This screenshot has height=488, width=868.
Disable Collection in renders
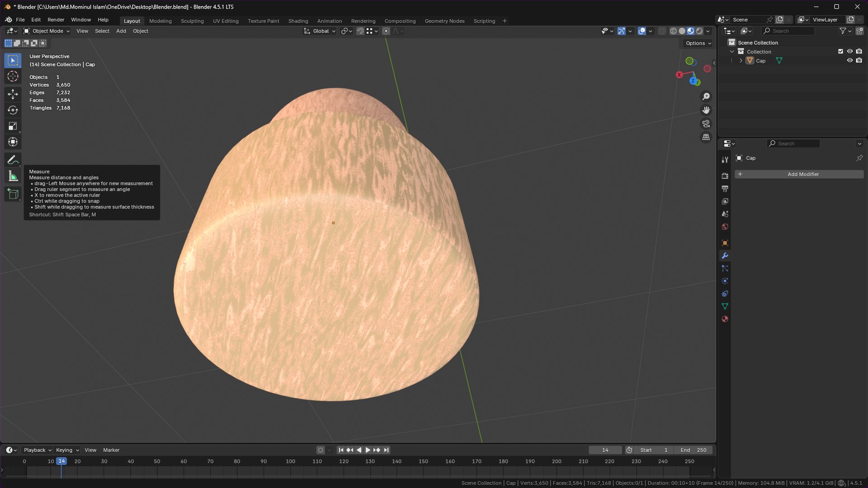tap(859, 52)
